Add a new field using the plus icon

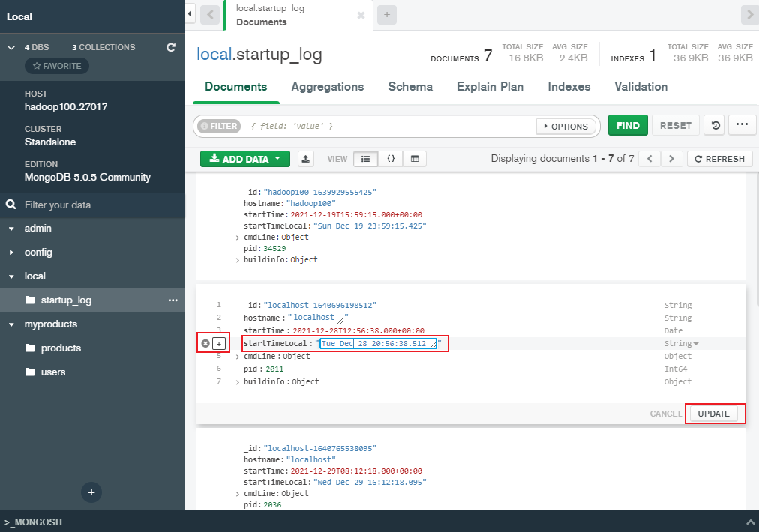pyautogui.click(x=215, y=343)
